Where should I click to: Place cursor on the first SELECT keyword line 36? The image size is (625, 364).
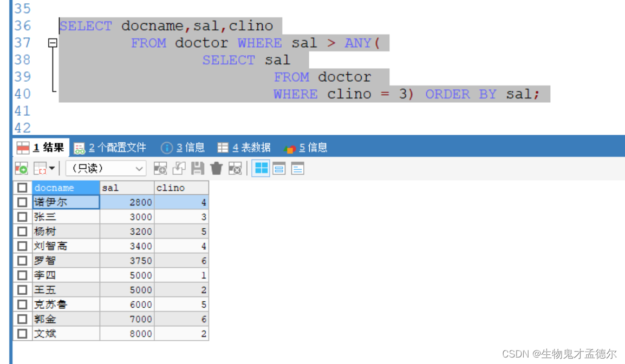coord(86,26)
